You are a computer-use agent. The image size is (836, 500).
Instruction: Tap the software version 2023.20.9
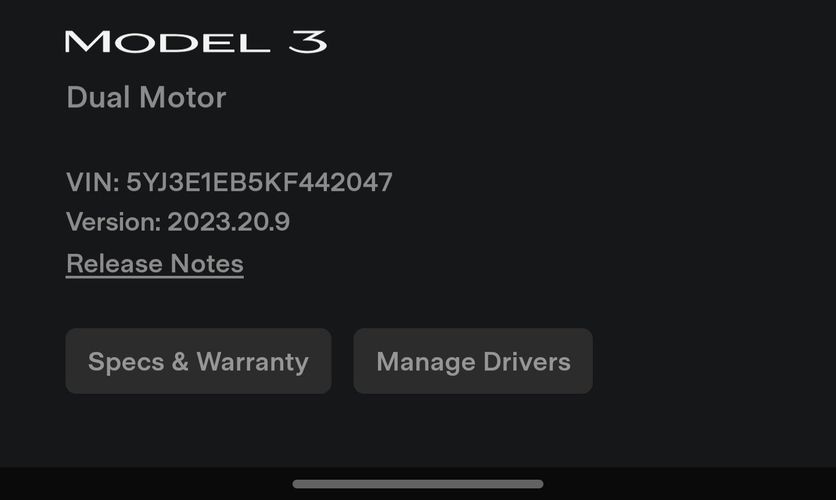(229, 222)
